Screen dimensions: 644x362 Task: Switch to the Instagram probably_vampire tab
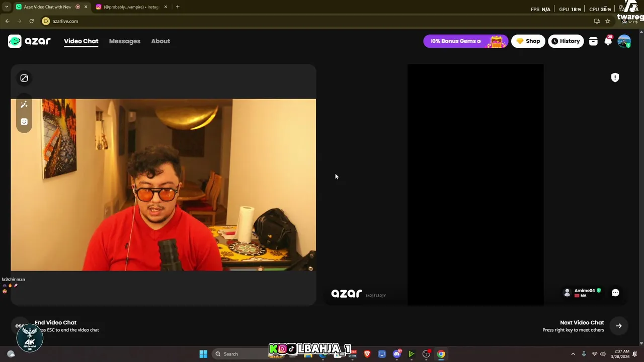(x=131, y=7)
